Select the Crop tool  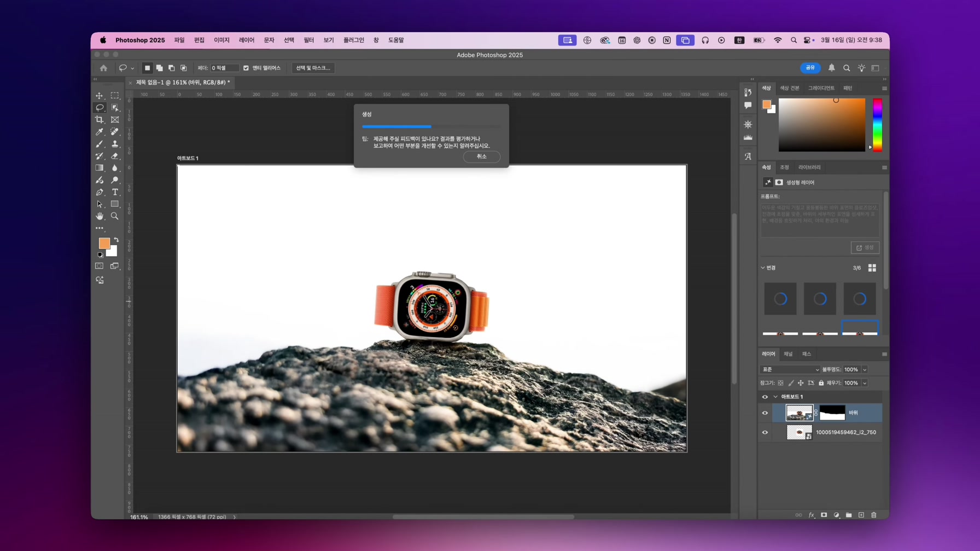pyautogui.click(x=99, y=120)
